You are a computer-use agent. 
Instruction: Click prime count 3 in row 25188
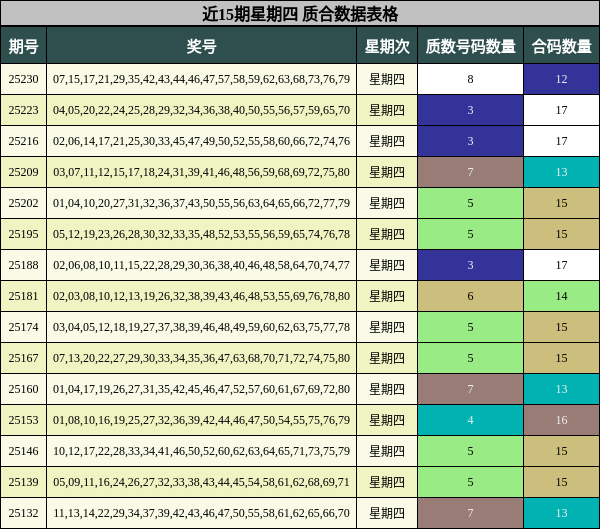(470, 265)
